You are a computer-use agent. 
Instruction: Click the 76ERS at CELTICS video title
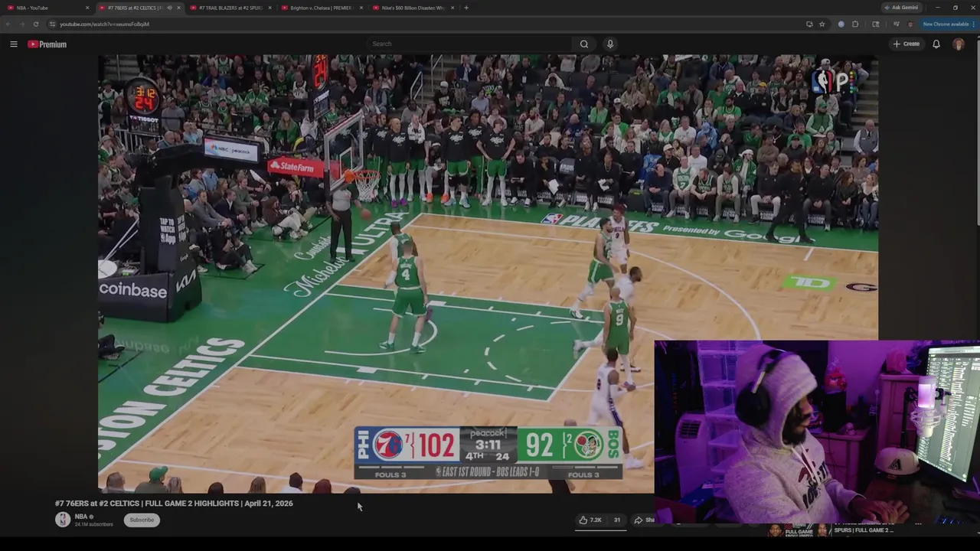coord(174,504)
